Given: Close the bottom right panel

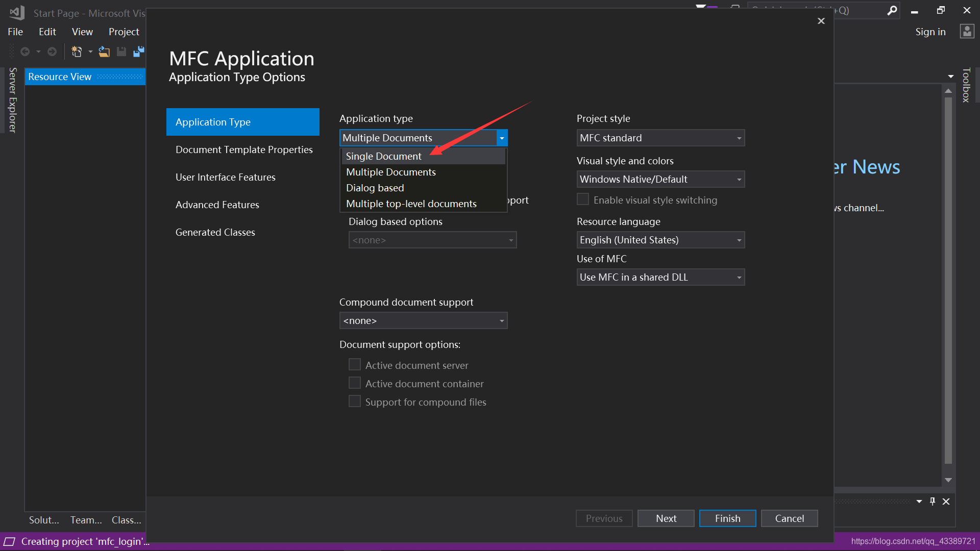Looking at the screenshot, I should point(946,502).
